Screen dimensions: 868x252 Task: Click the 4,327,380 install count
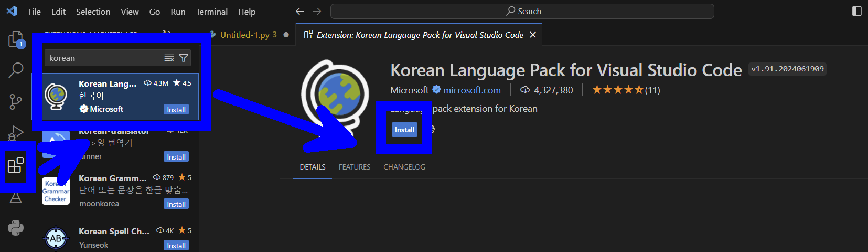[x=553, y=90]
